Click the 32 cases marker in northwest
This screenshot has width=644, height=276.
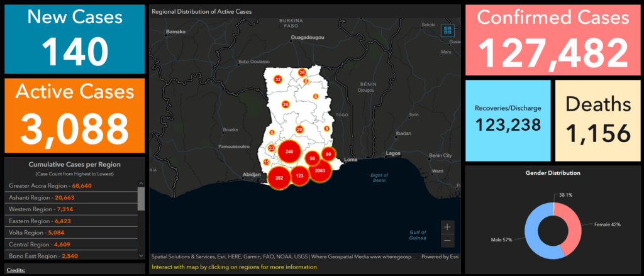(278, 79)
